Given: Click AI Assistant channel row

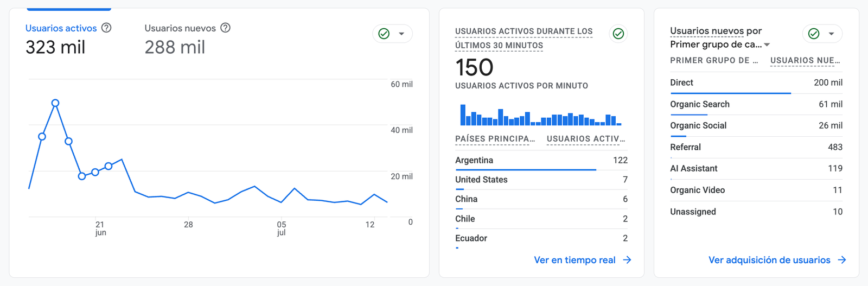Looking at the screenshot, I should [x=756, y=169].
